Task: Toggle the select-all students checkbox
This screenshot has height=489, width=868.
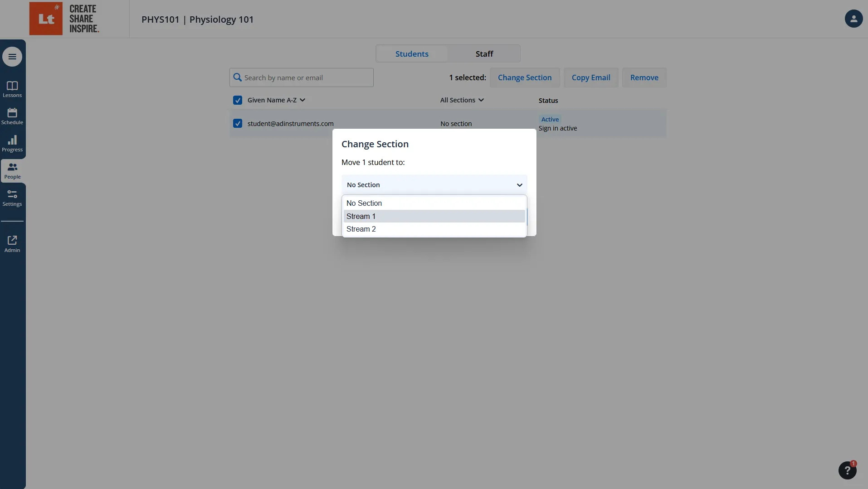Action: click(238, 100)
